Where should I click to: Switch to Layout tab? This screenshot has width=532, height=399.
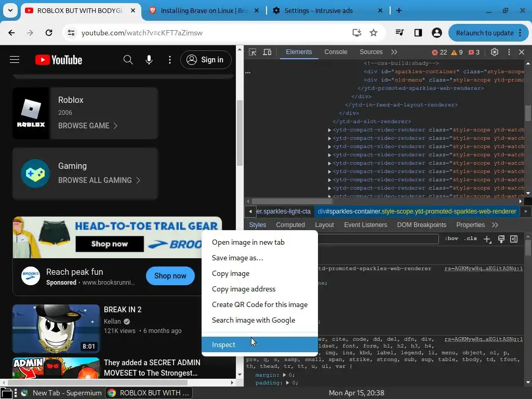[x=324, y=225]
